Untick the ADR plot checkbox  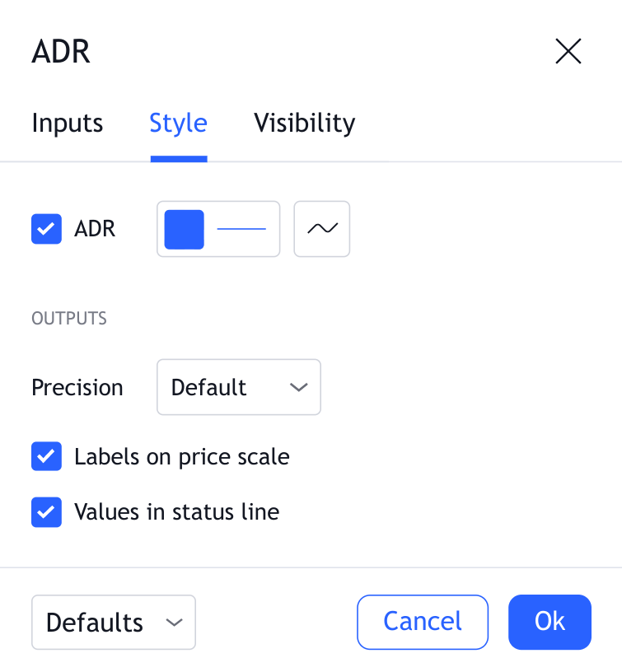click(46, 229)
